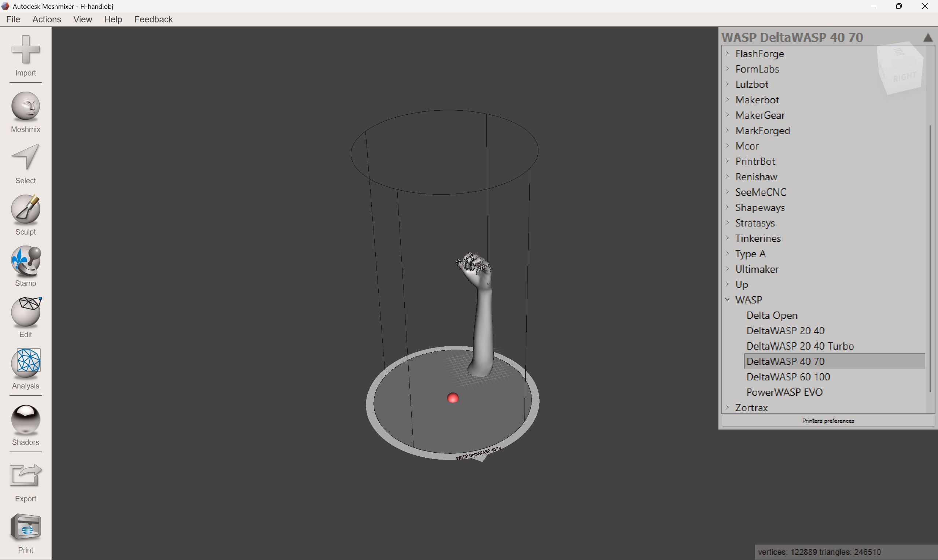Click the printer list vertical scrollbar
The width and height of the screenshot is (938, 560).
[x=930, y=258]
